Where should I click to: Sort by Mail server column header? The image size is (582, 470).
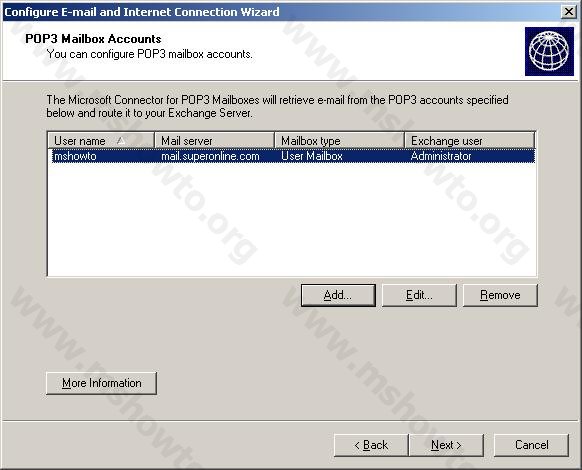tap(215, 141)
